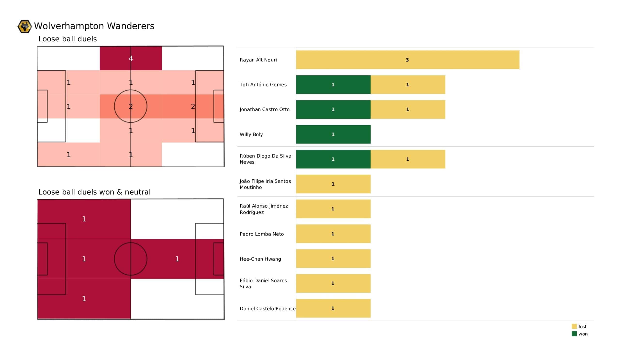620x364 pixels.
Task: Click the yellow 'lost' legend swatch
Action: pyautogui.click(x=574, y=326)
